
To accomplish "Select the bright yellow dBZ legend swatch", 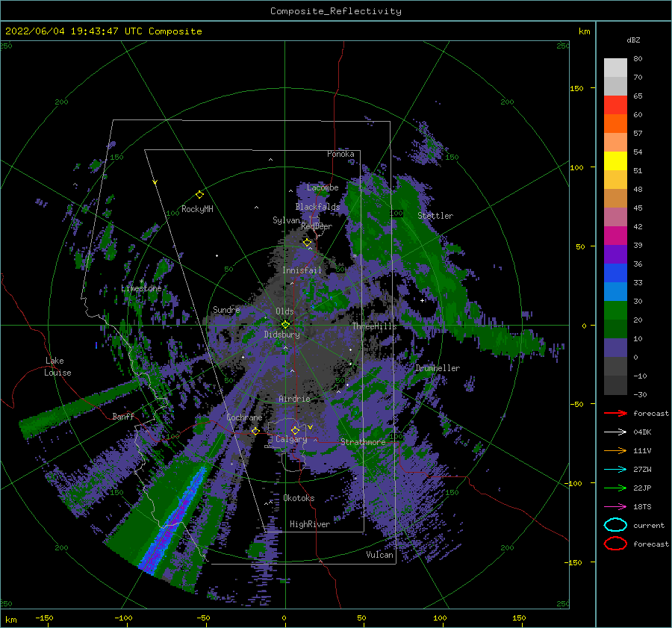I will [x=615, y=161].
